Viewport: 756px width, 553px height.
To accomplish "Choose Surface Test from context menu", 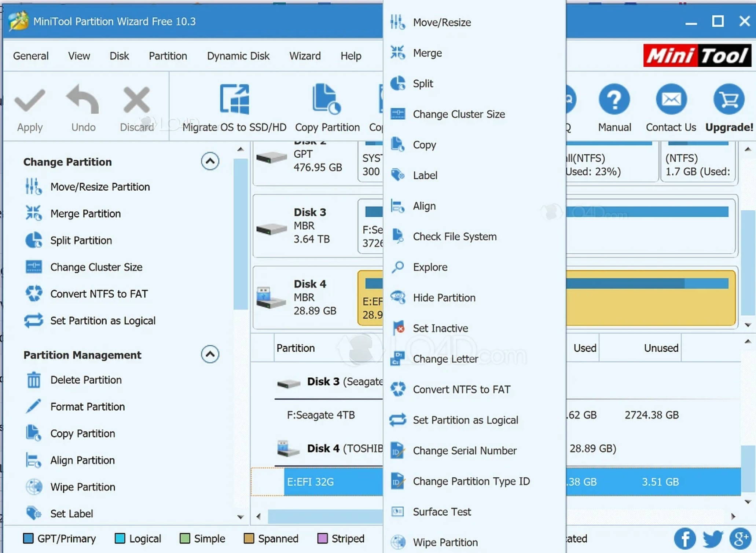I will point(474,512).
